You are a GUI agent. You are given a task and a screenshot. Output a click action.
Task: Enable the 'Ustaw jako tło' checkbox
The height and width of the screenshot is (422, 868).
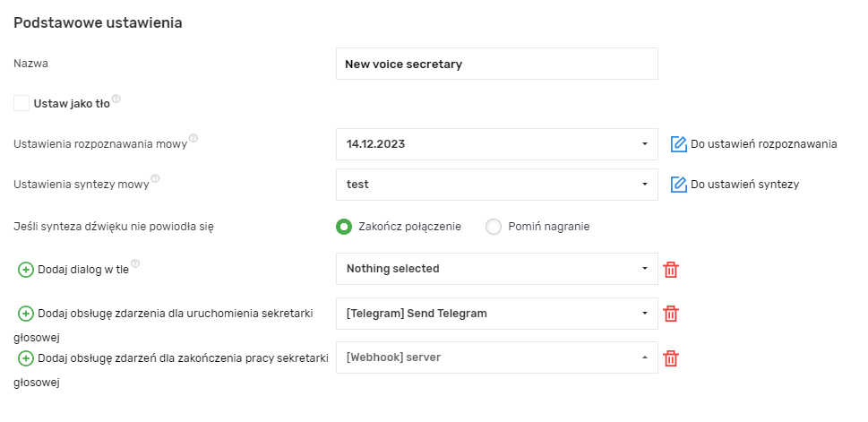(x=21, y=103)
